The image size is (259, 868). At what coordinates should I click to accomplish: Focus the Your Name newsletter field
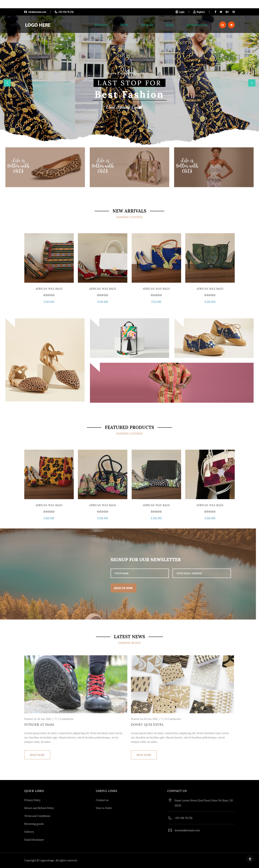(140, 573)
